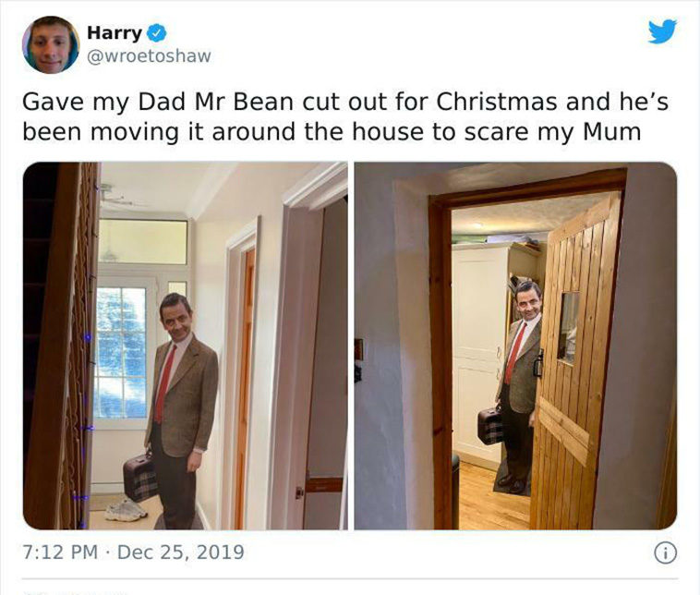Click the blue verified badge

[x=157, y=33]
